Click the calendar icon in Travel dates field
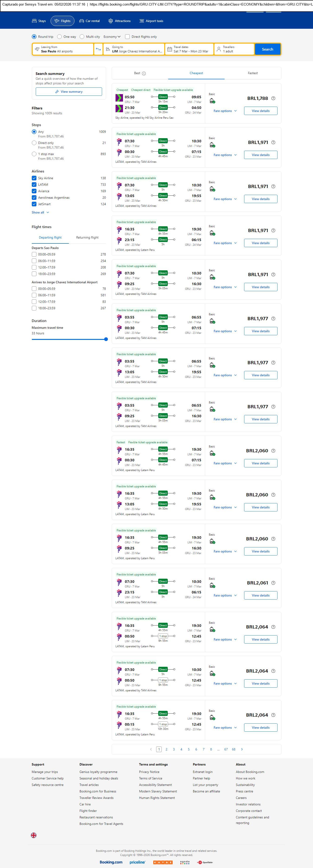The height and width of the screenshot is (868, 313). click(x=170, y=49)
